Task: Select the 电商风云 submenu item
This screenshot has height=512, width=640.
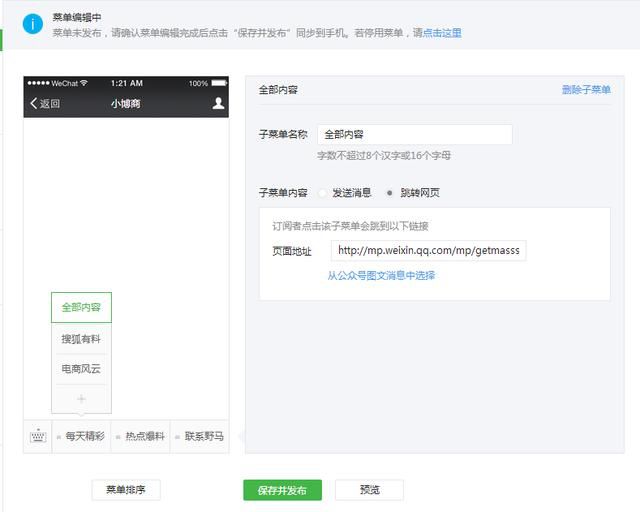Action: 81,369
